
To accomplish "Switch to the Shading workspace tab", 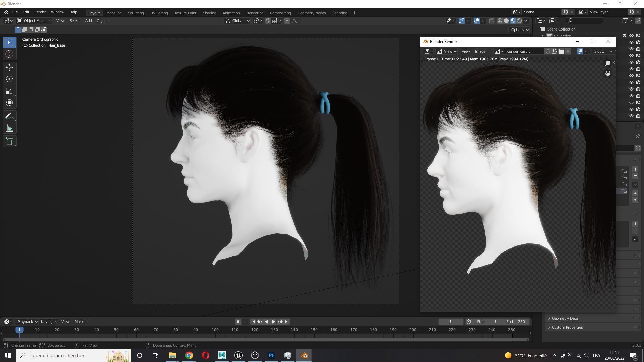I will tap(209, 13).
